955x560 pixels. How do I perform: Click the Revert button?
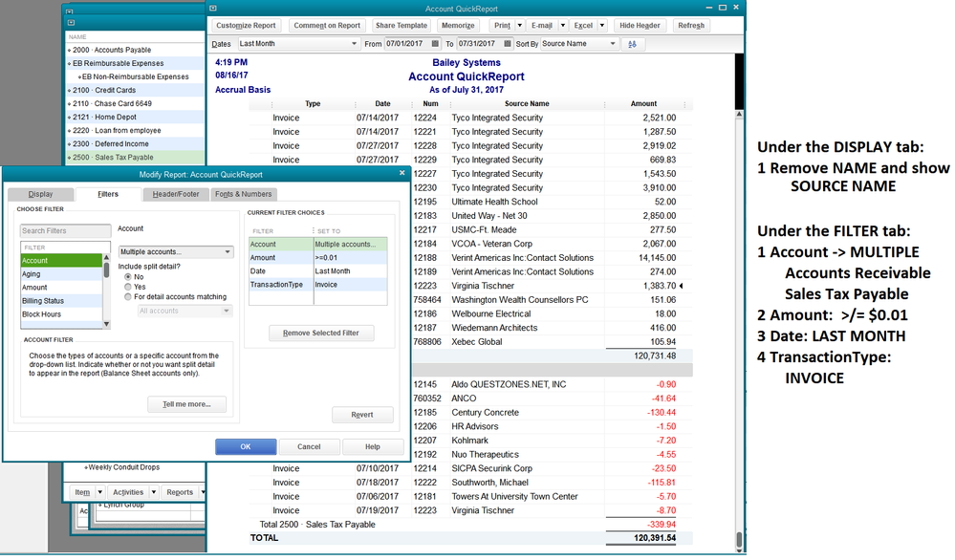[x=361, y=415]
